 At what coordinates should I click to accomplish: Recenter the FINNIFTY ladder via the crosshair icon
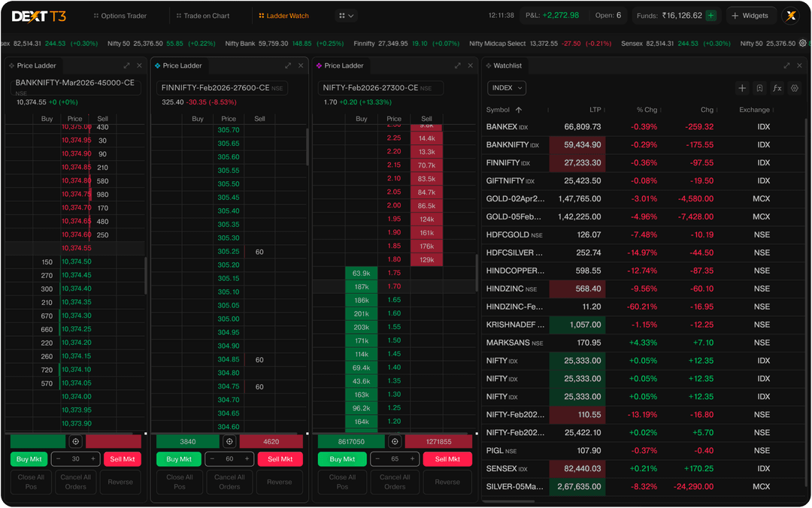[230, 441]
